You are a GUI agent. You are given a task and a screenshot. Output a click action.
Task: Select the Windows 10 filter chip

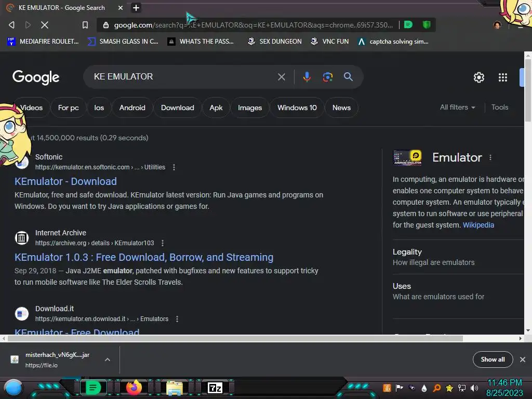coord(297,108)
